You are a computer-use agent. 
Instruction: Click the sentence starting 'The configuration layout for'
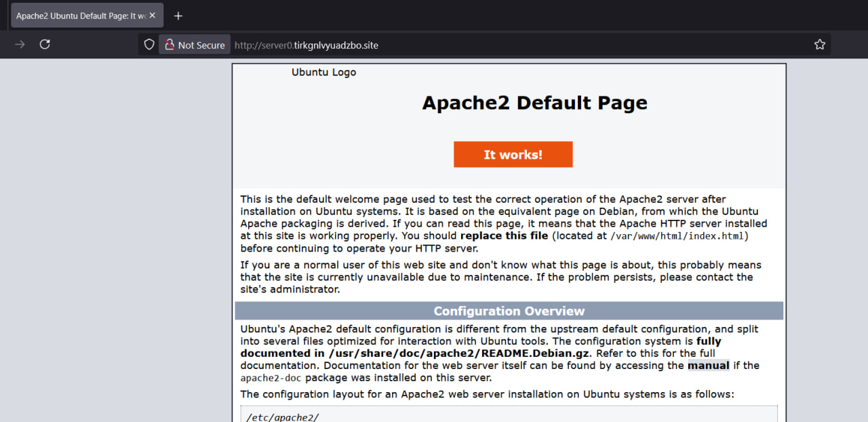[x=488, y=394]
